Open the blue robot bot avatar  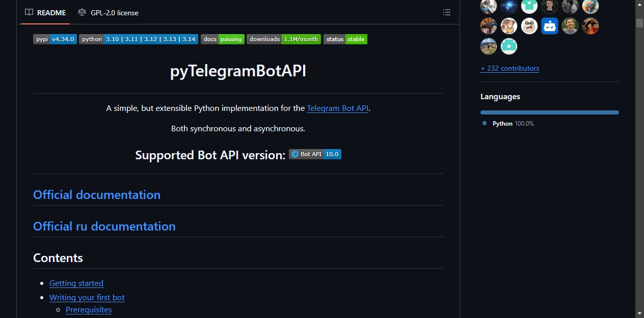pos(550,26)
